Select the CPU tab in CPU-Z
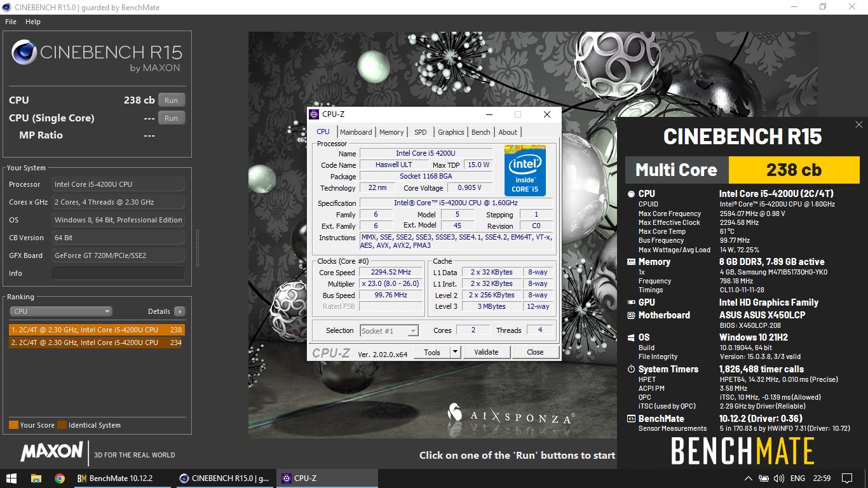Image resolution: width=868 pixels, height=488 pixels. (x=323, y=132)
